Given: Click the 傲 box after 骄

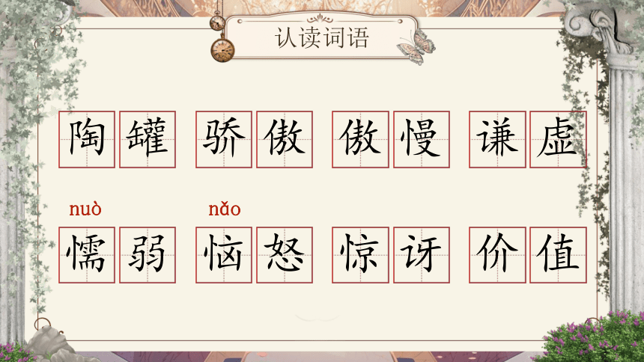Looking at the screenshot, I should click(x=285, y=140).
